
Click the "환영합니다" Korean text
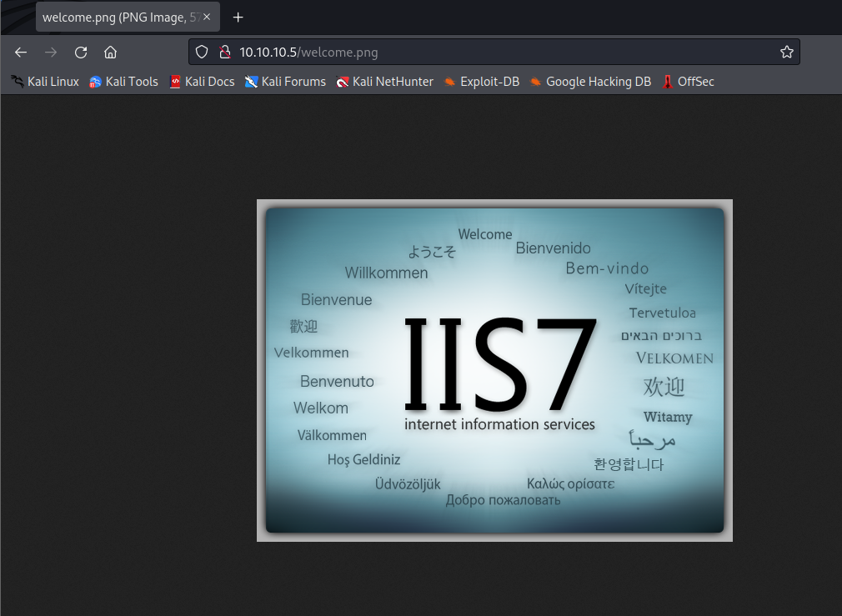pyautogui.click(x=629, y=464)
